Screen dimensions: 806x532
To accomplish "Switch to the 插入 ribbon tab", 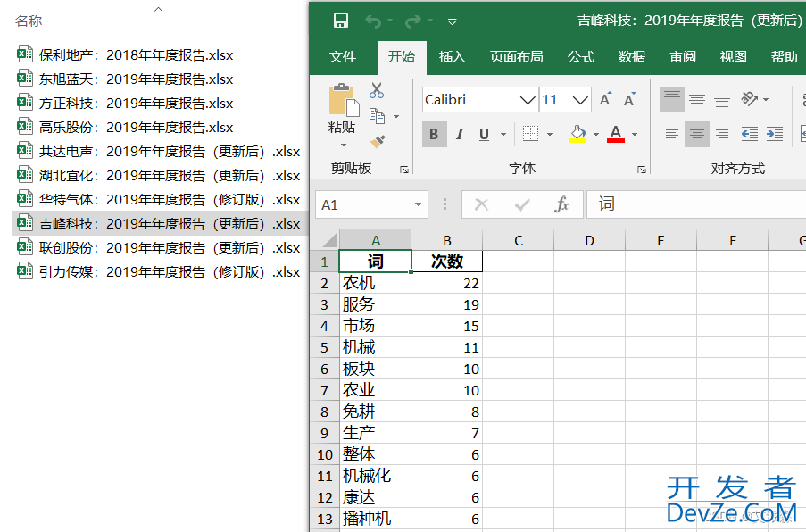I will (x=453, y=56).
